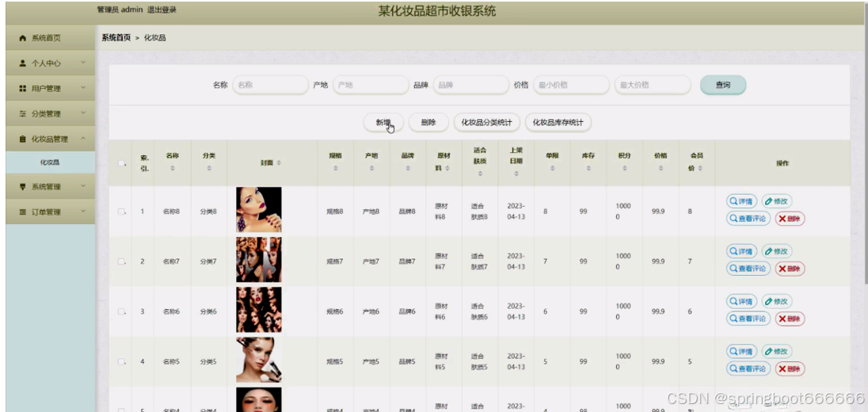This screenshot has height=412, width=868.
Task: Sort table by 品牌 column arrows
Action: coord(407,168)
